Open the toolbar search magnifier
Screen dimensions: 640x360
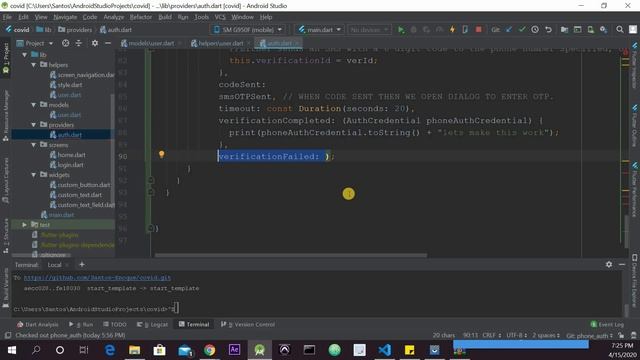tap(620, 30)
